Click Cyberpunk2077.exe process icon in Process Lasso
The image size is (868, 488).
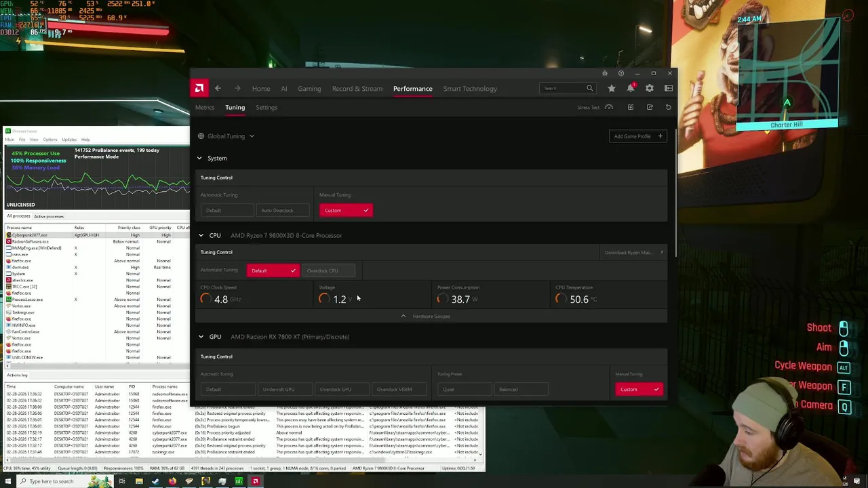click(9, 235)
